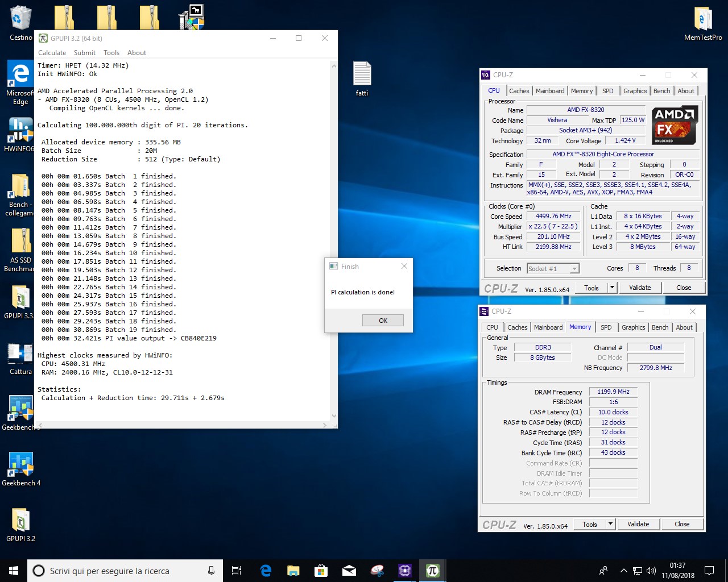
Task: Click the AMD FX logo in CPU-Z
Action: pyautogui.click(x=675, y=126)
